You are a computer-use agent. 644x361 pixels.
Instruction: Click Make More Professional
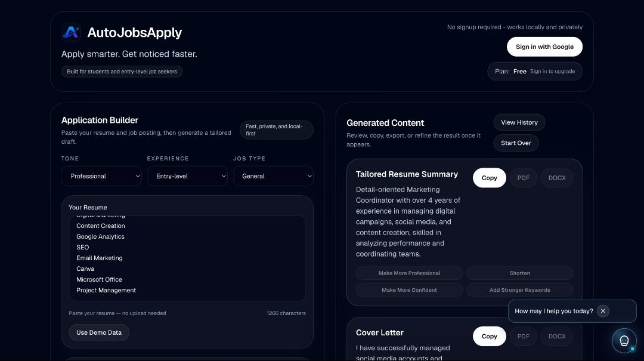409,273
